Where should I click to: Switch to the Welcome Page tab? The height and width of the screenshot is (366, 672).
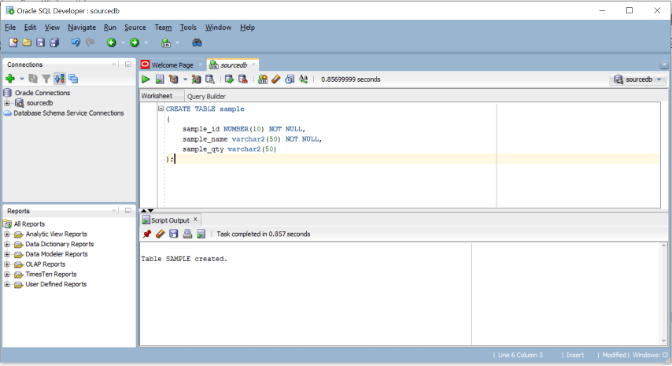point(172,65)
